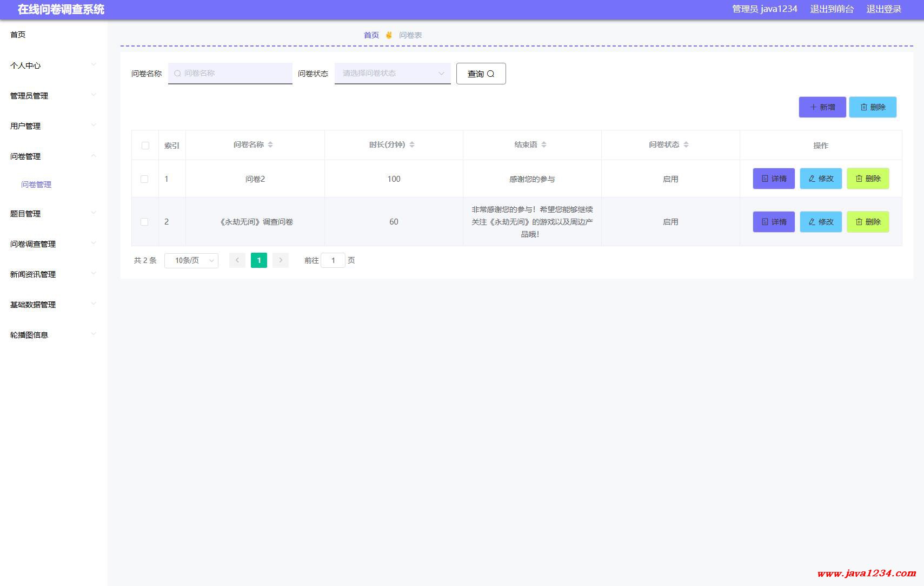Click 删除 for 问卷2 row
Image resolution: width=924 pixels, height=586 pixels.
868,179
